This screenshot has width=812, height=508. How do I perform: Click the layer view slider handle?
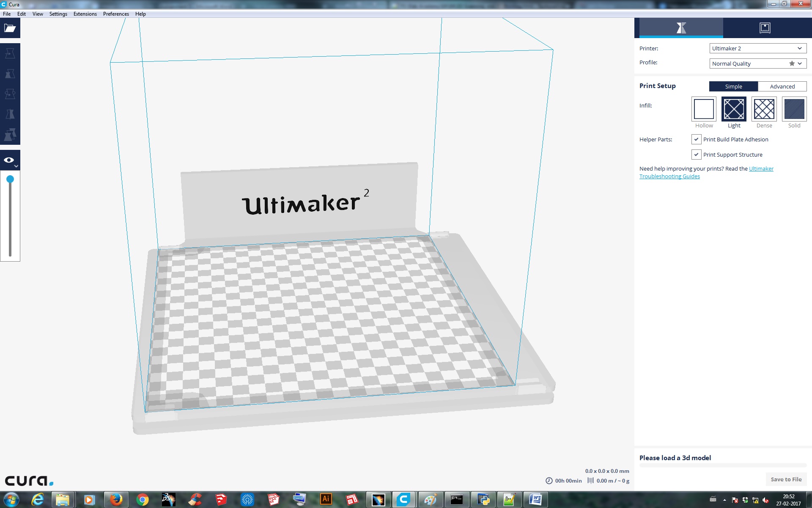point(10,179)
